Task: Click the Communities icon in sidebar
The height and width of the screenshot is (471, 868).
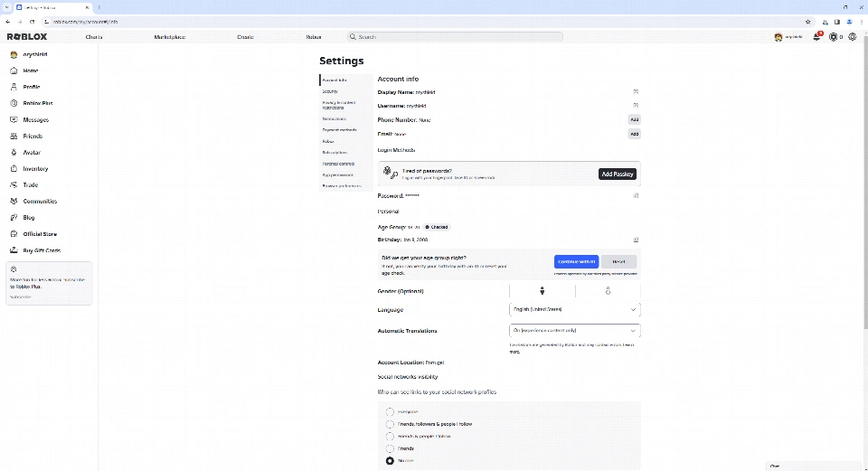Action: point(14,201)
